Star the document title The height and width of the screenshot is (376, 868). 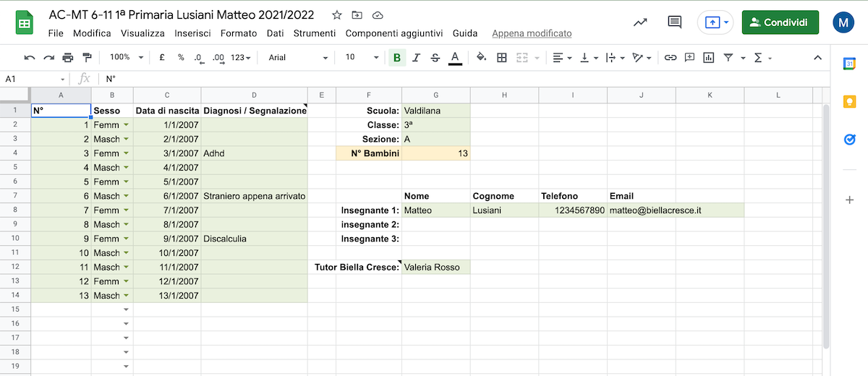pos(337,15)
